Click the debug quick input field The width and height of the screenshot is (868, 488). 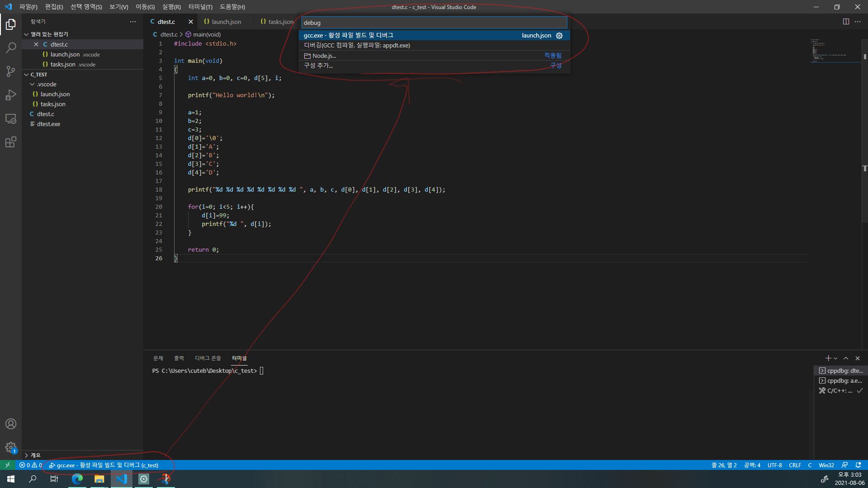[x=434, y=23]
